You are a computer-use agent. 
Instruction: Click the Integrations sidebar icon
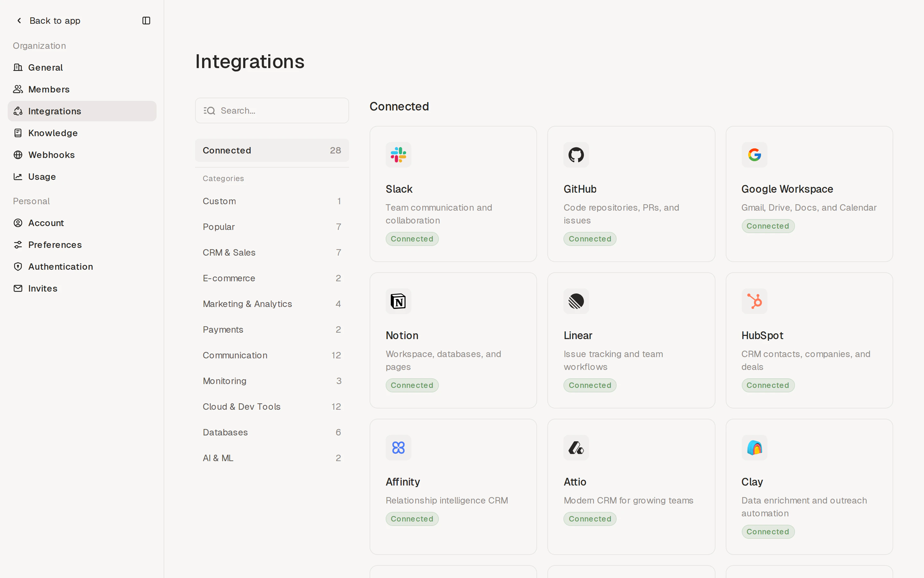(x=18, y=111)
